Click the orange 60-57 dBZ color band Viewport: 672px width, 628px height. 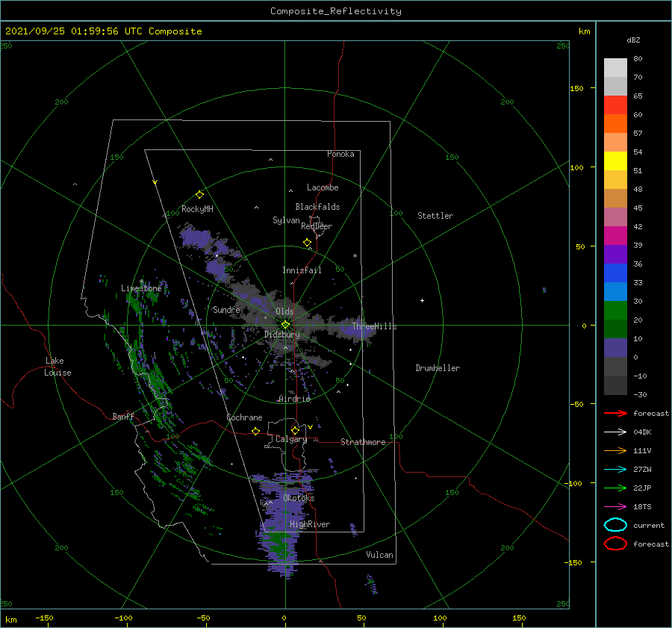point(615,124)
